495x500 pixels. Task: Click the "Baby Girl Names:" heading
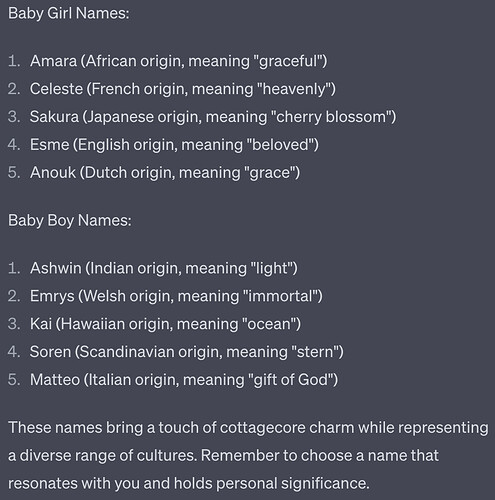point(68,14)
